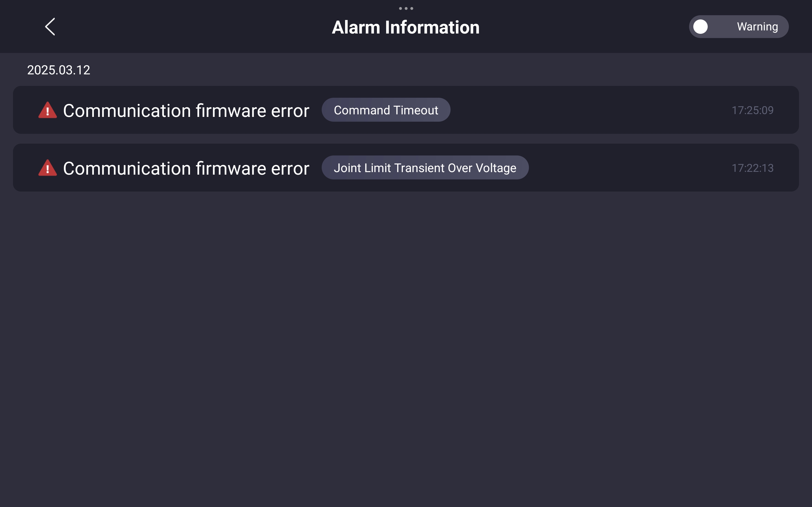Click the "Warning" label inside the toggle
812x507 pixels.
(x=757, y=26)
